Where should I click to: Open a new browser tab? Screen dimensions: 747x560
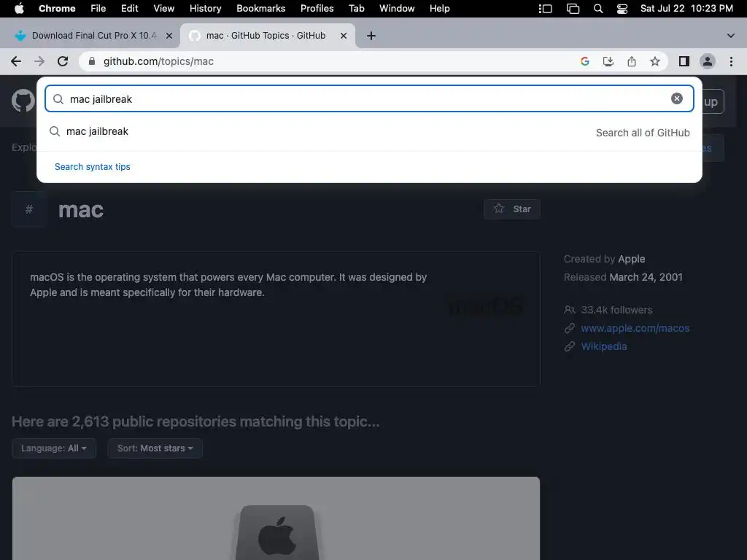[x=371, y=36]
